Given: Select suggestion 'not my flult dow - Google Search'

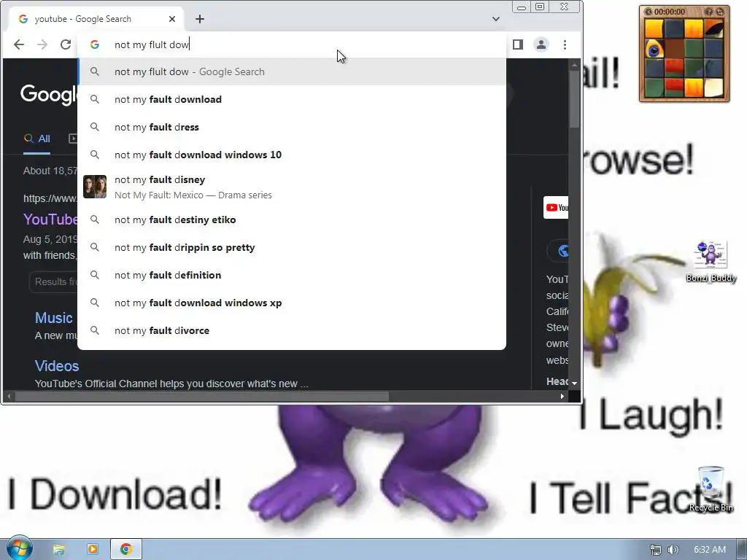Looking at the screenshot, I should [292, 72].
